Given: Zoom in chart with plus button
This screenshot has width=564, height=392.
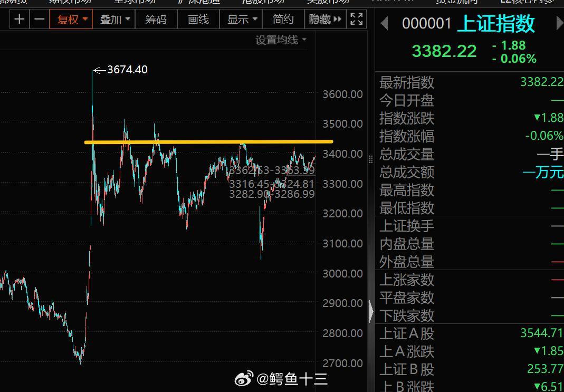Looking at the screenshot, I should coord(20,19).
